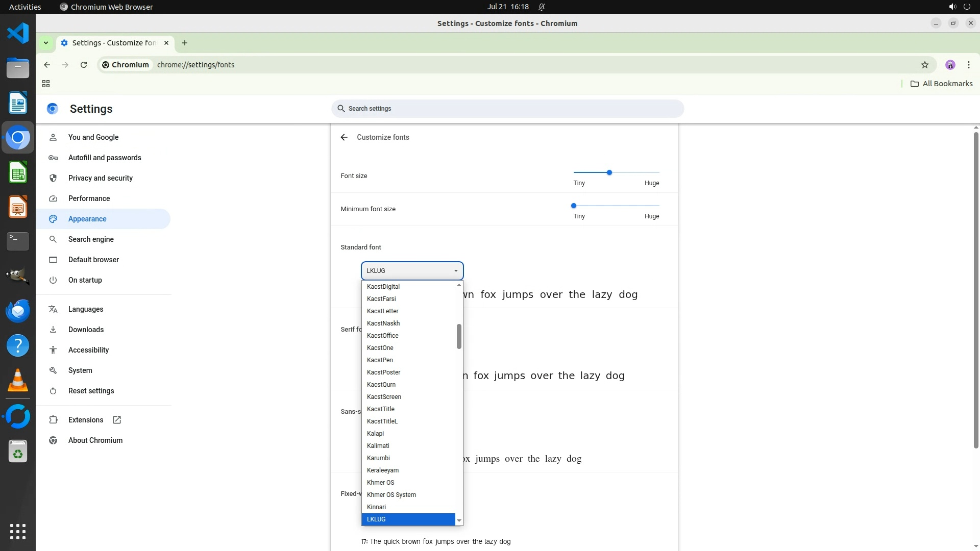Screen dimensions: 980x551
Task: Open Privacy and security settings
Action: pos(101,178)
